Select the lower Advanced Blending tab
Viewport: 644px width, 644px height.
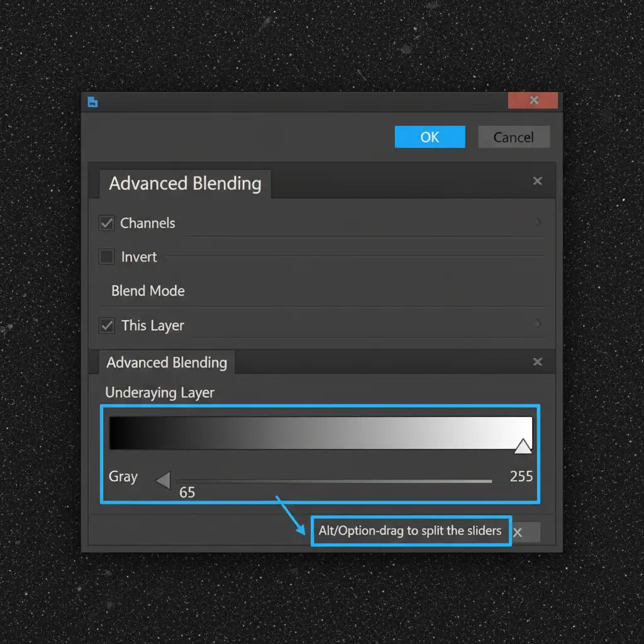167,363
